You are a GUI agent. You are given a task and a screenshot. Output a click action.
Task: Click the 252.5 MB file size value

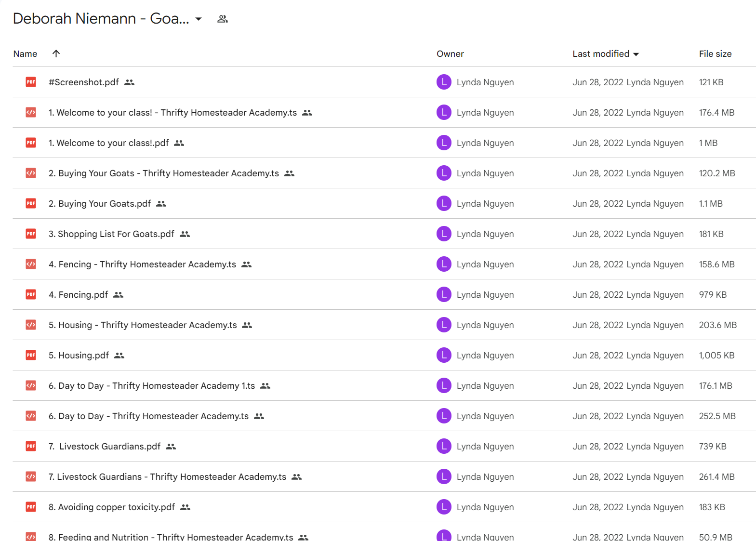[x=717, y=416]
